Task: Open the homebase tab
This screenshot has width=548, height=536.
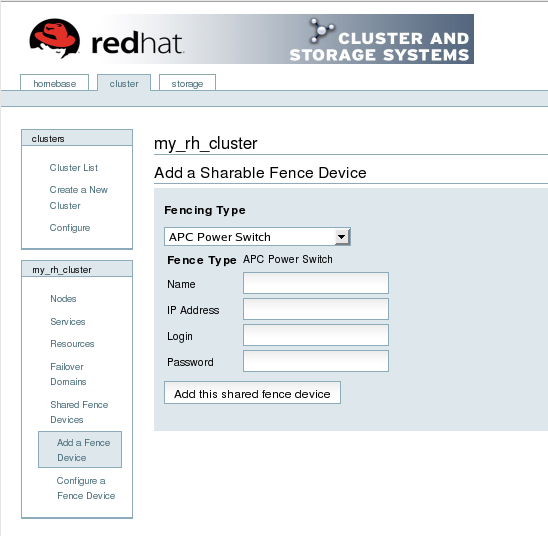Action: coord(55,83)
